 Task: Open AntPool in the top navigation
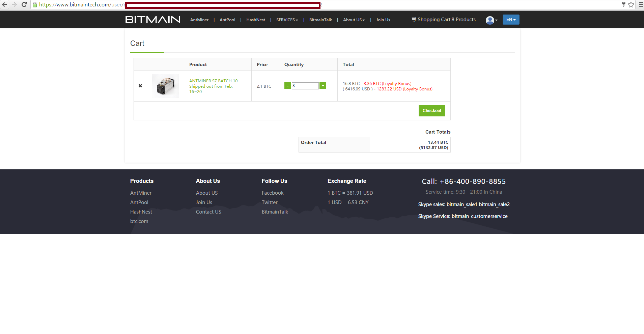click(x=227, y=20)
